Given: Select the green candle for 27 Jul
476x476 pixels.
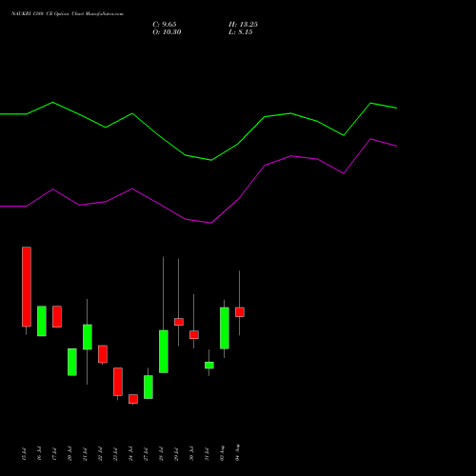Looking at the screenshot, I should click(149, 387).
